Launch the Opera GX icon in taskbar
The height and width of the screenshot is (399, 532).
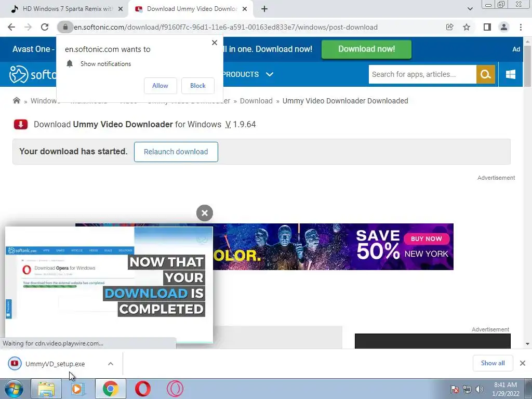[175, 389]
